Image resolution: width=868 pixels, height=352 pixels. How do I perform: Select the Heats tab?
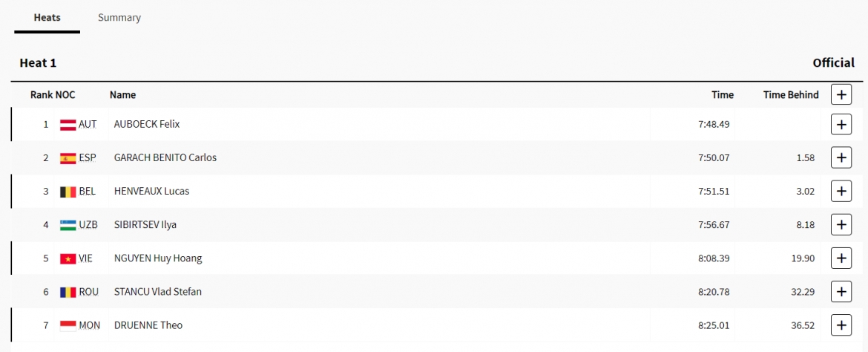coord(47,18)
